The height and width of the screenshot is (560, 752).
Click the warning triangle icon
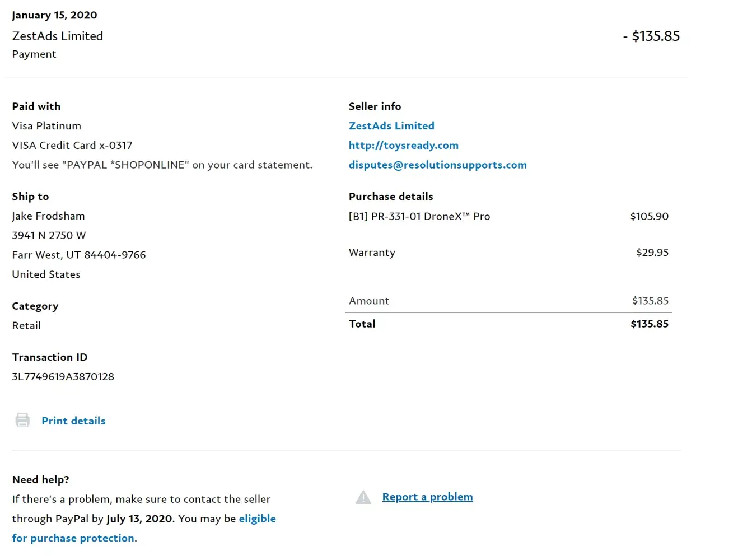(x=363, y=497)
